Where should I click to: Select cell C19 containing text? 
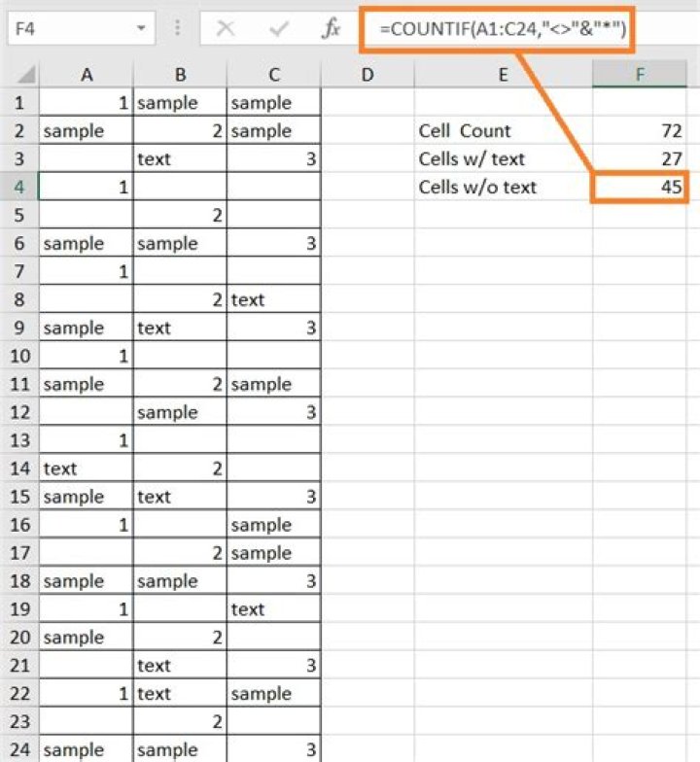click(274, 608)
